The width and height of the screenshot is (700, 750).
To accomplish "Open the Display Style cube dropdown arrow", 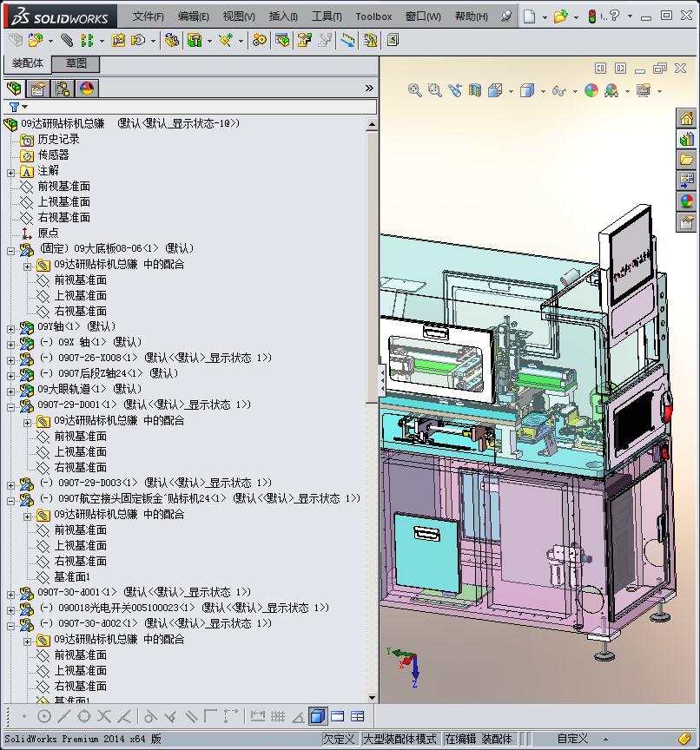I will point(543,91).
